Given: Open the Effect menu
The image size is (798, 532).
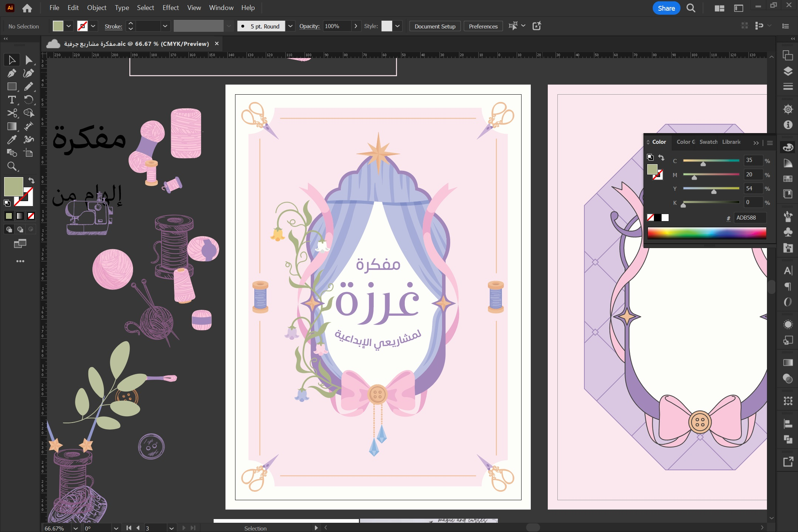Looking at the screenshot, I should pyautogui.click(x=170, y=8).
